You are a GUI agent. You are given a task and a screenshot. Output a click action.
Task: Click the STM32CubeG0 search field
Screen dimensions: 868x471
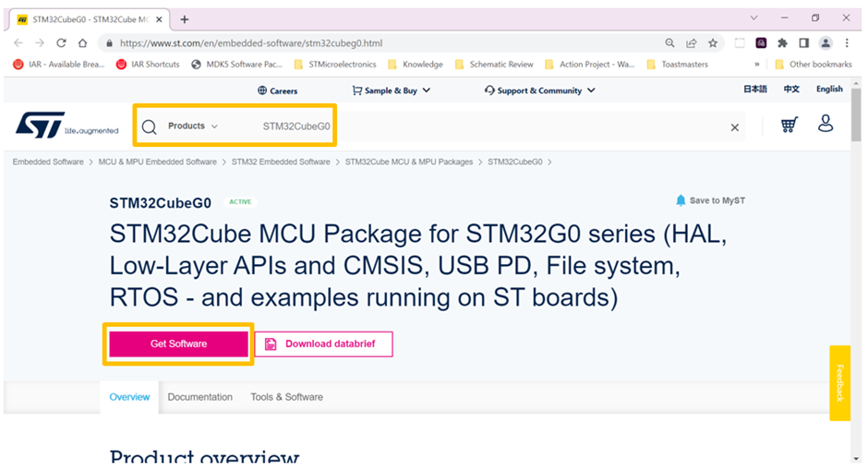point(296,127)
